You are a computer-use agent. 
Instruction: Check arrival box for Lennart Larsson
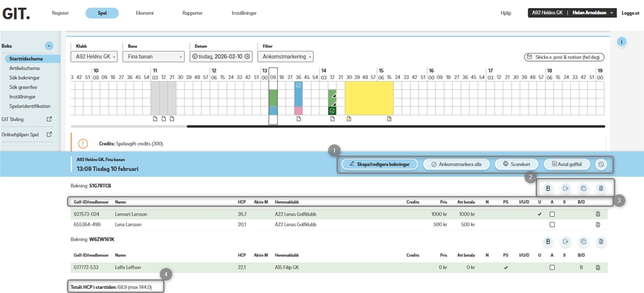tap(551, 215)
